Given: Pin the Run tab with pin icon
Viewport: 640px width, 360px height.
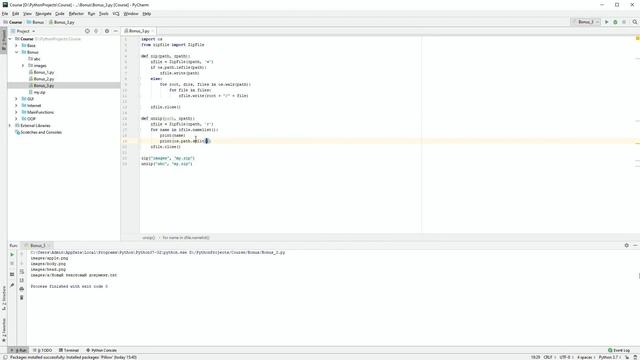Looking at the screenshot, I should click(12, 285).
